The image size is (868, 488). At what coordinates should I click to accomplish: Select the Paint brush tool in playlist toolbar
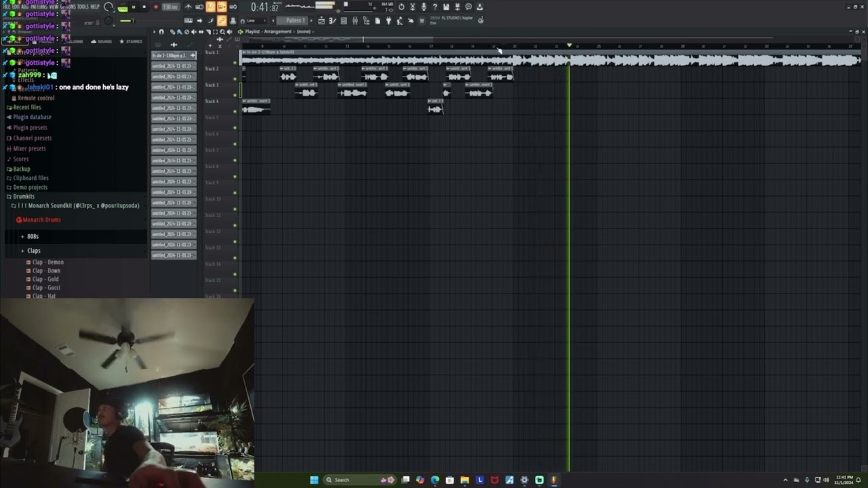[180, 32]
